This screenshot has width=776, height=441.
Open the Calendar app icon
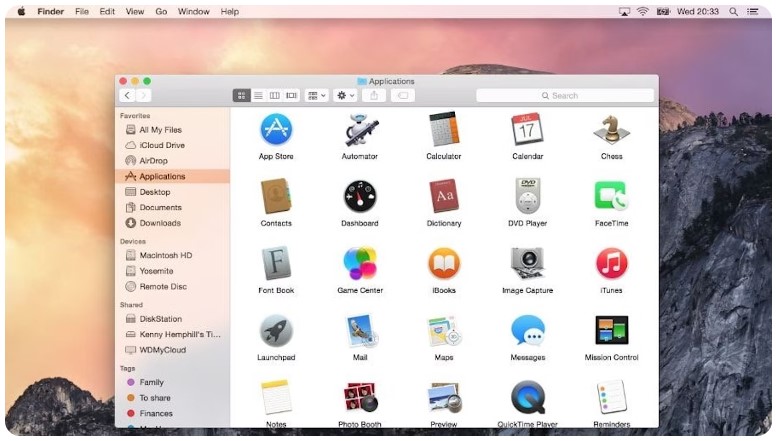[528, 129]
